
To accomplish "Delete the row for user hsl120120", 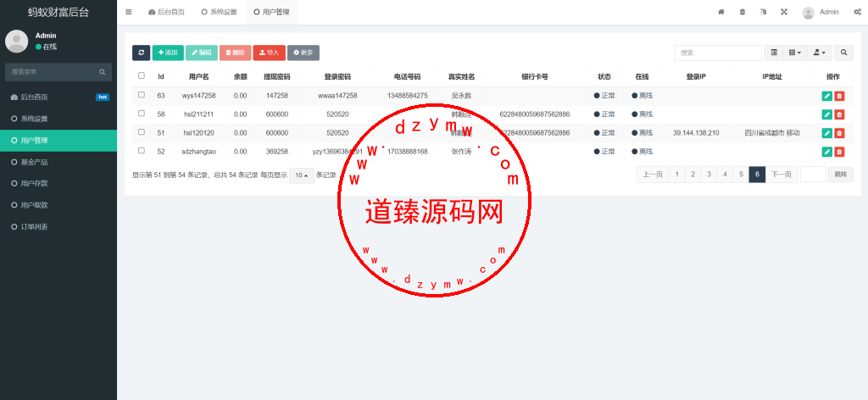I will click(x=839, y=133).
